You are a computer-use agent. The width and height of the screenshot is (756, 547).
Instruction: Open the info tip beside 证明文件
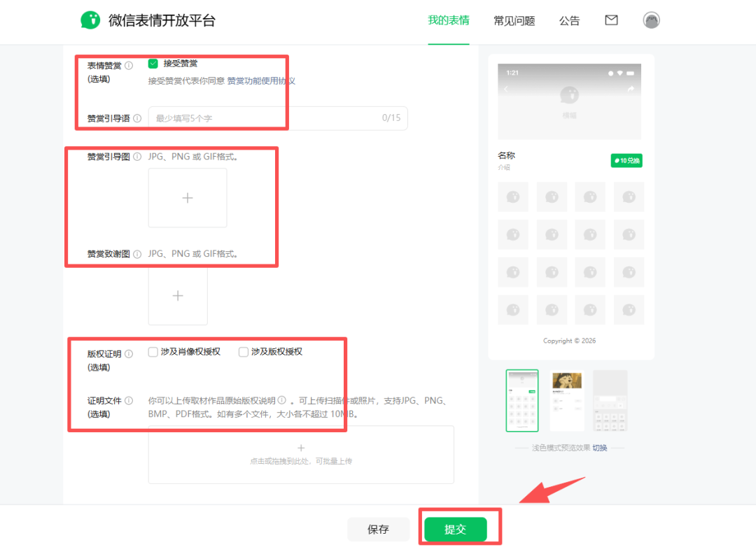131,400
